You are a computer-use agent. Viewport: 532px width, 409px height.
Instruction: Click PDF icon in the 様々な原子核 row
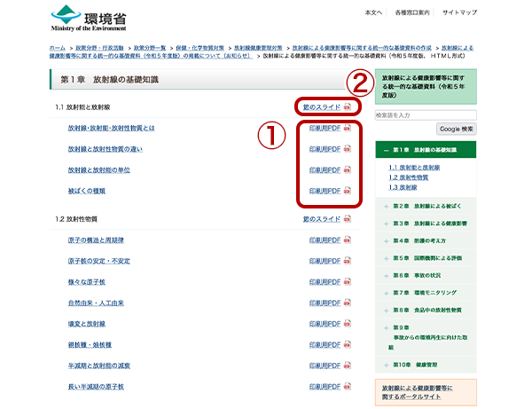(348, 281)
